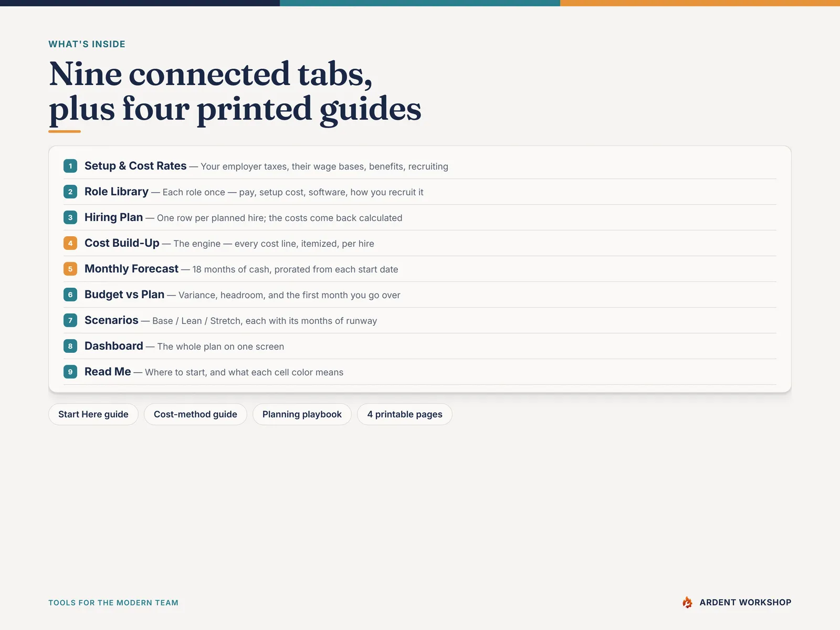
Task: Click the Cost Build-Up title
Action: pos(122,243)
